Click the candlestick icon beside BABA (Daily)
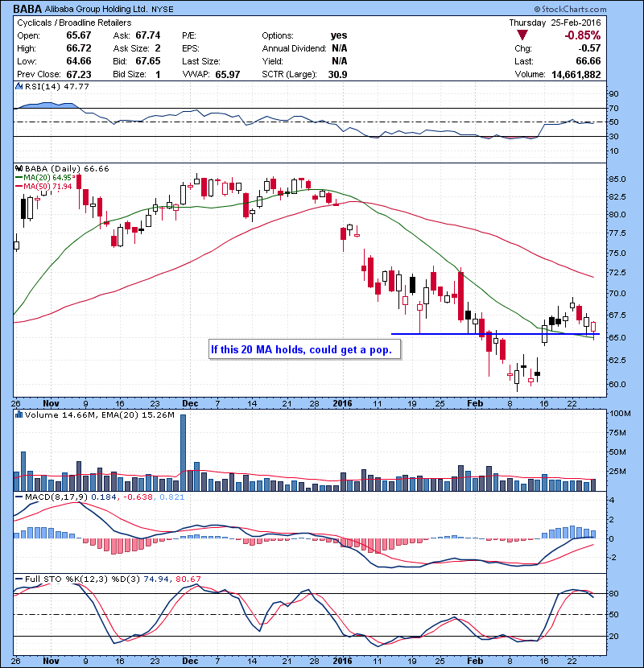 click(x=19, y=169)
